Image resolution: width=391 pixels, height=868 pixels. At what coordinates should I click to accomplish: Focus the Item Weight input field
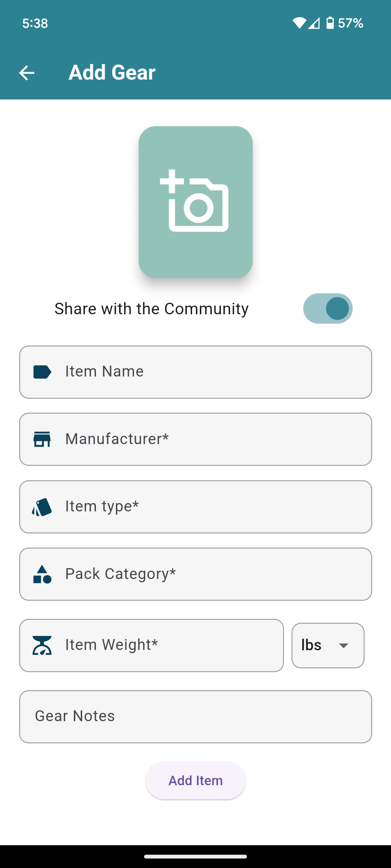(x=151, y=646)
